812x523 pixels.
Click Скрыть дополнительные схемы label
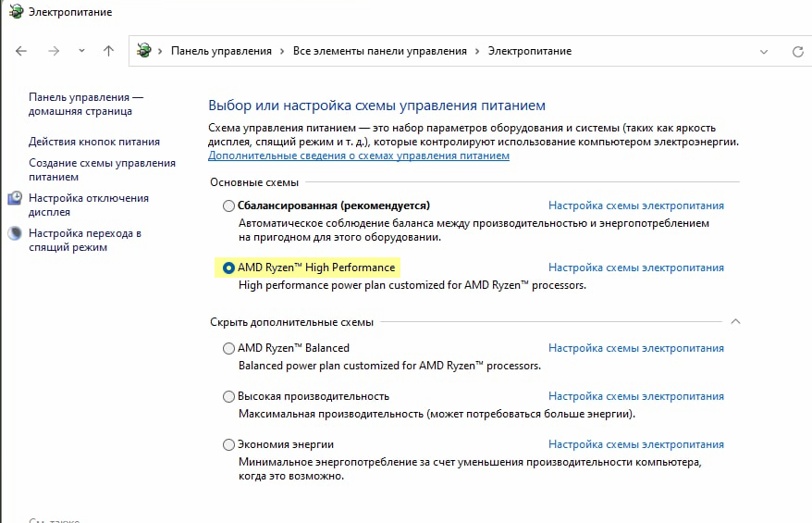click(291, 322)
